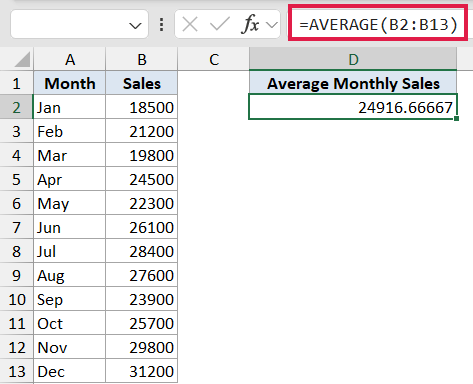Select row 1 header
Screen dimensions: 473x384
[17, 83]
